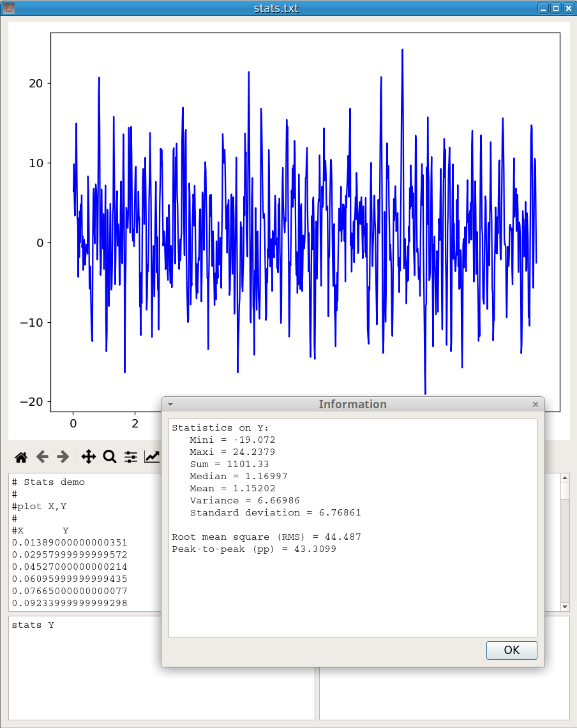Viewport: 577px width, 728px height.
Task: Maximize the stats.txt window
Action: [x=556, y=8]
